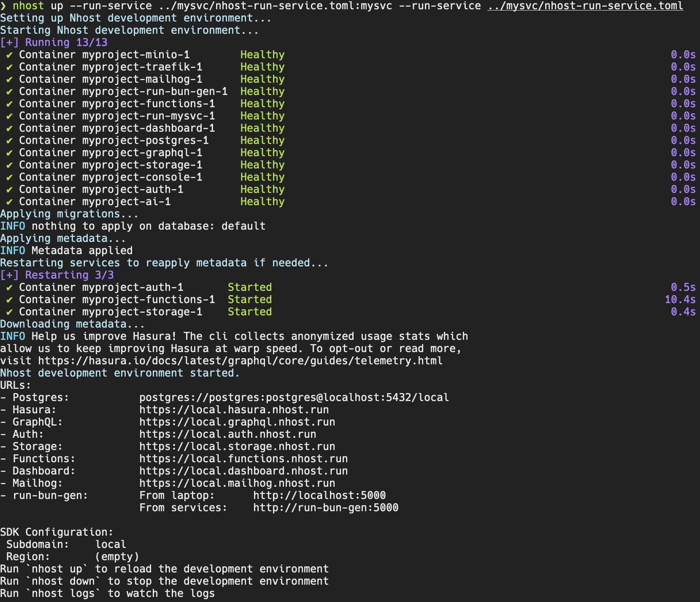Click the checkmark next to myproject-postgres-1

9,140
